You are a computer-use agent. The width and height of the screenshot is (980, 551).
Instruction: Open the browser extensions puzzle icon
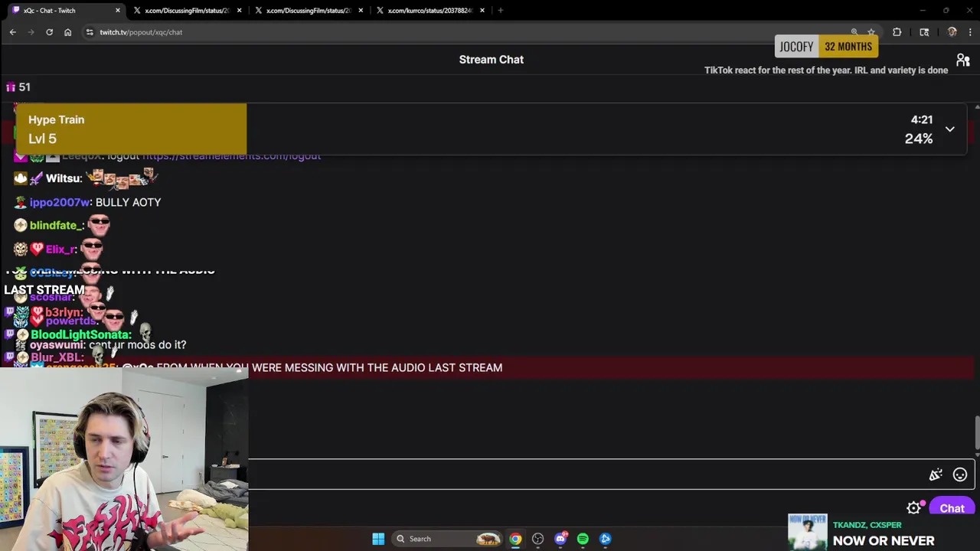point(897,32)
